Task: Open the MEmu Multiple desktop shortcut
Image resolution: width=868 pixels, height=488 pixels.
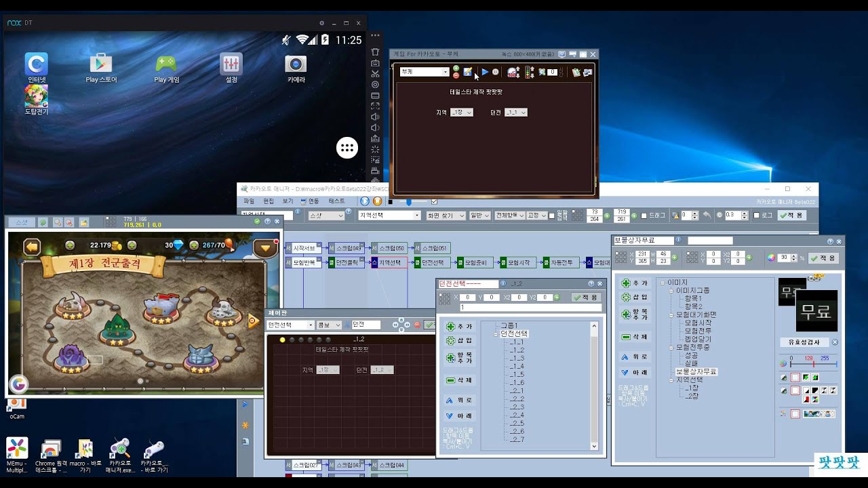Action: pos(17,455)
